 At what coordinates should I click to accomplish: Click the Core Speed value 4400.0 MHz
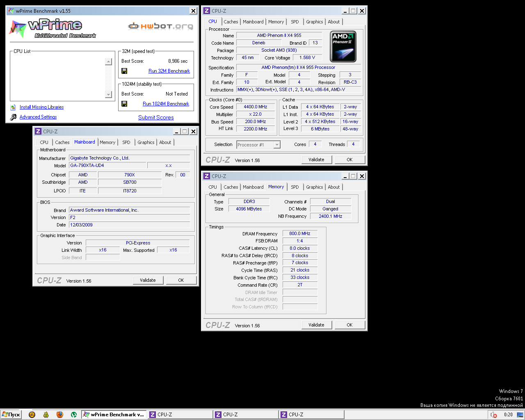coord(256,107)
